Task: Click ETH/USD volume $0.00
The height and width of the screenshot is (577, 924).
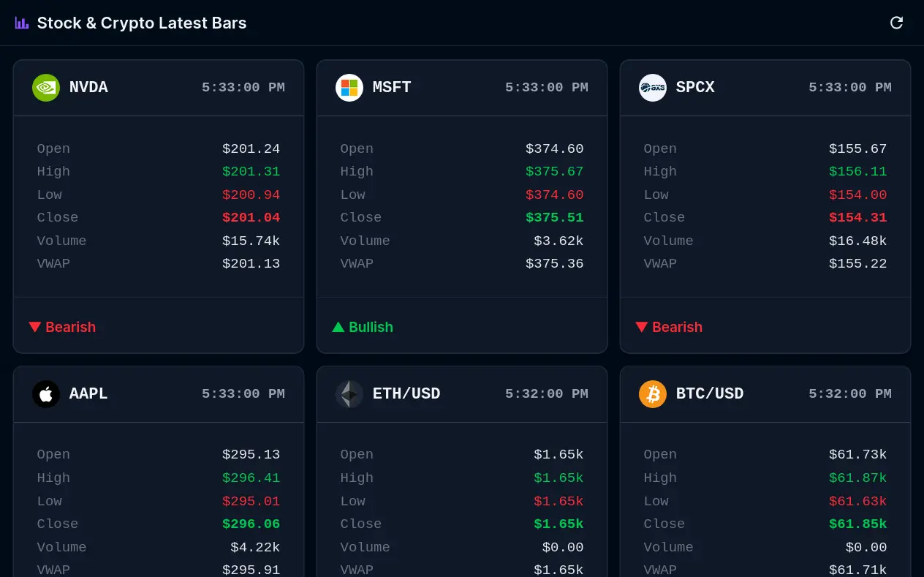Action: (x=563, y=548)
